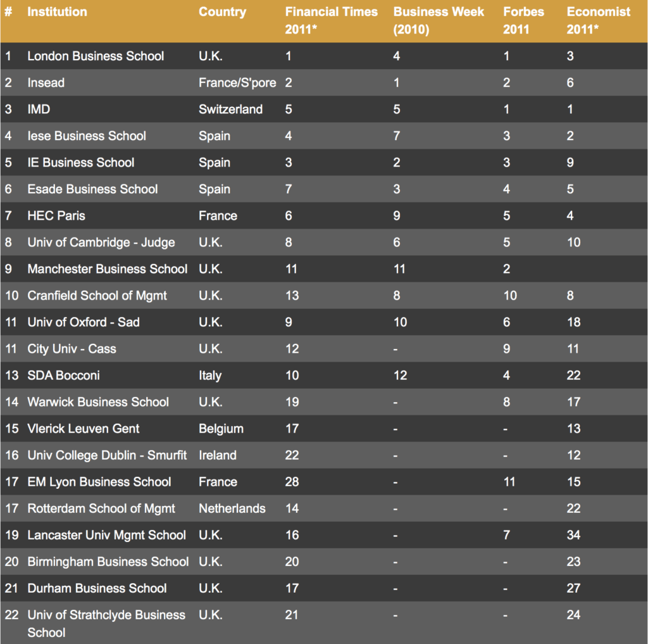Select Univ of Strathclyde Business School
This screenshot has height=644, width=648.
(x=106, y=624)
